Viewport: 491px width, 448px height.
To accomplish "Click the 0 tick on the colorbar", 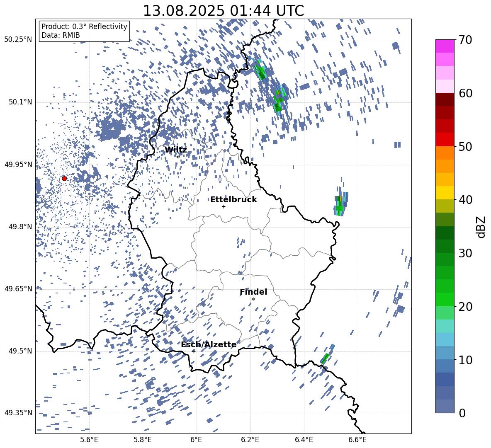I will 462,413.
